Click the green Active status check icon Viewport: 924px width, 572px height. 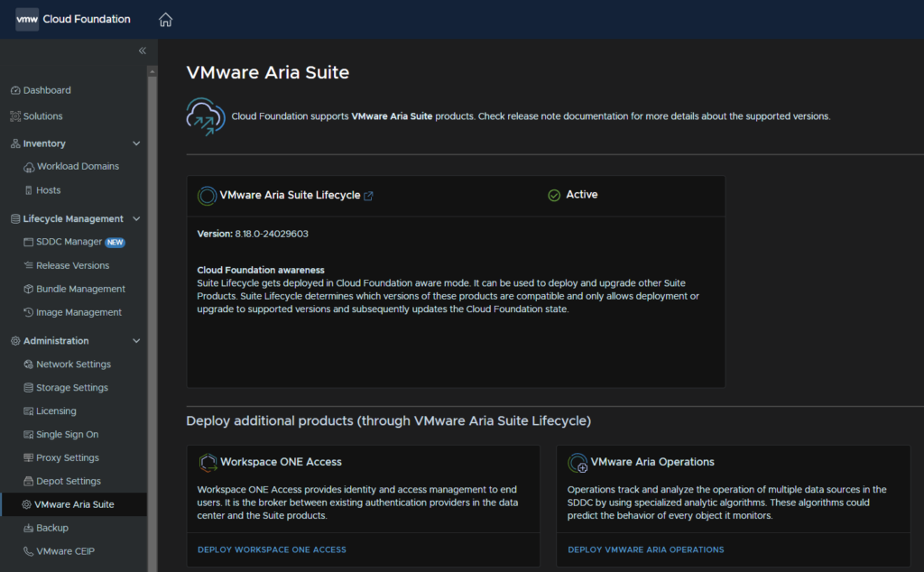click(x=554, y=195)
